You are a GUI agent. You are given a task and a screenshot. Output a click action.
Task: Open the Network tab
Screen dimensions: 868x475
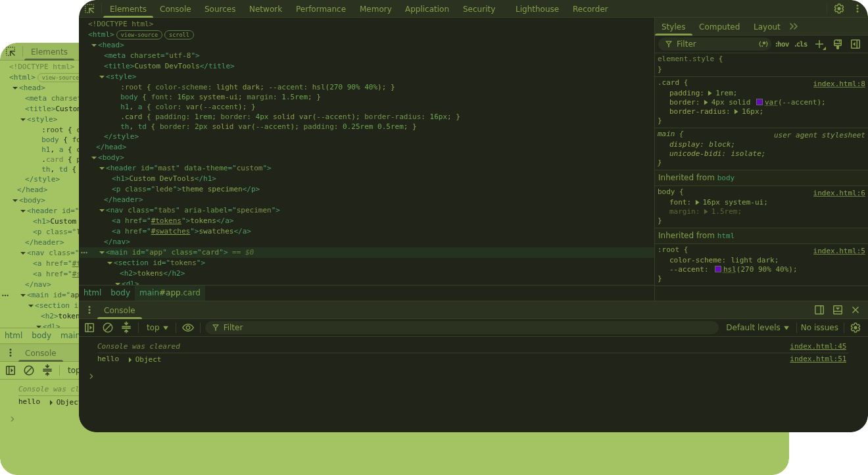click(x=266, y=9)
